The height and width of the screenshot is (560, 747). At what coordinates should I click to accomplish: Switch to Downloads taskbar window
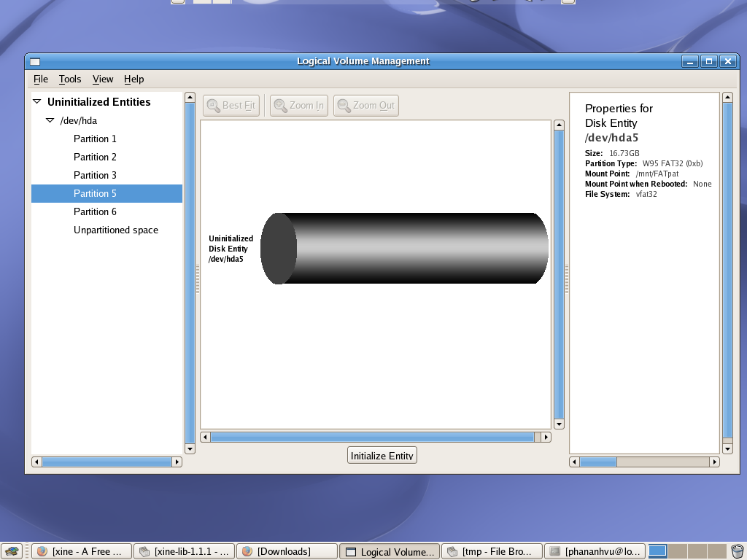pos(287,551)
